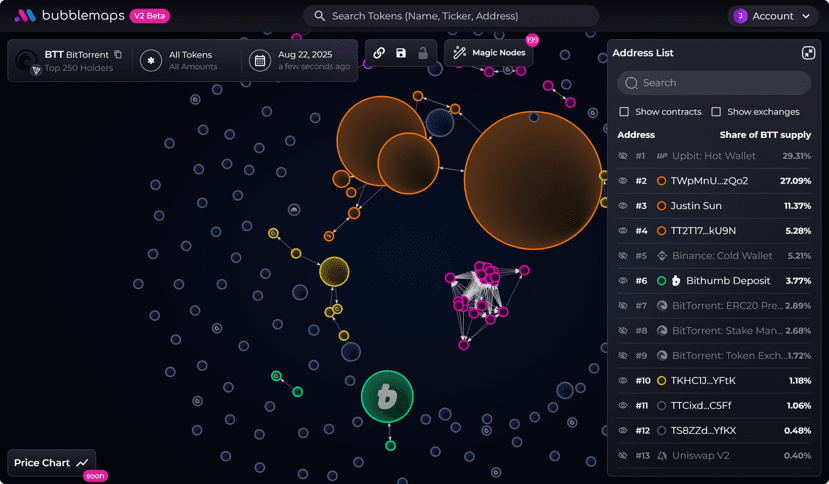
Task: Click the bubblemaps logo icon
Action: [x=25, y=16]
